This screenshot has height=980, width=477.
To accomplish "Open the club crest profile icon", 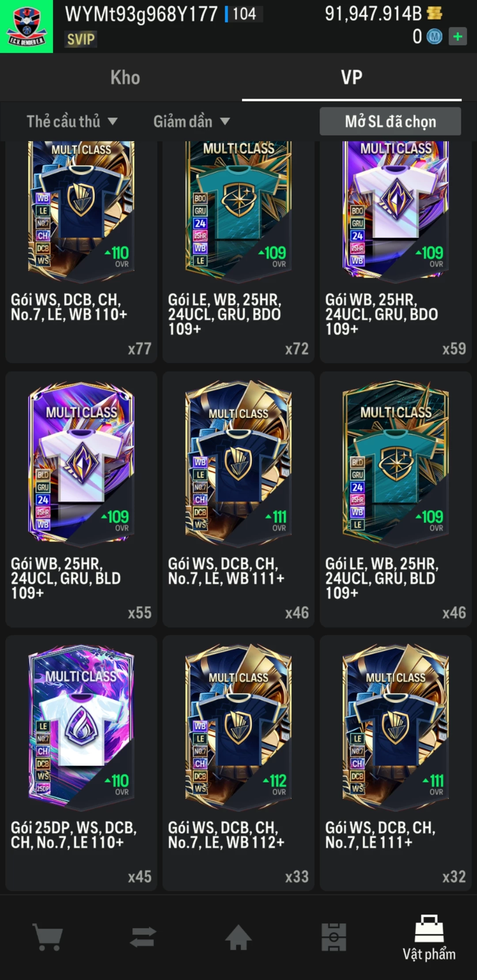I will pos(26,26).
